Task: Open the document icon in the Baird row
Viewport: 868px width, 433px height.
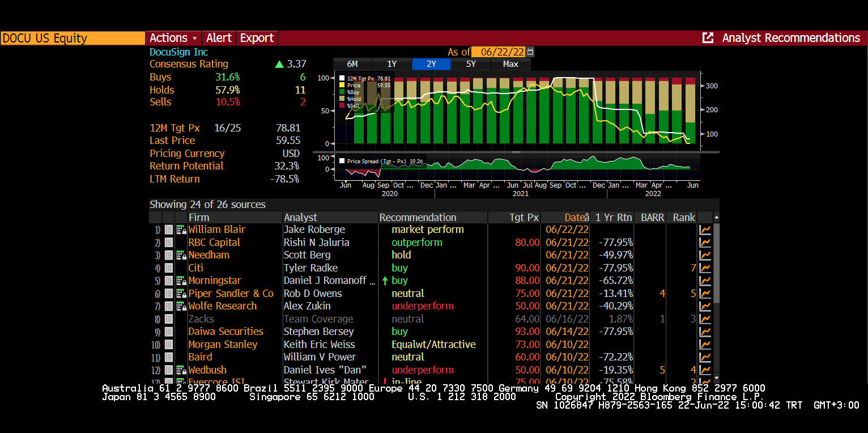Action: [x=169, y=357]
